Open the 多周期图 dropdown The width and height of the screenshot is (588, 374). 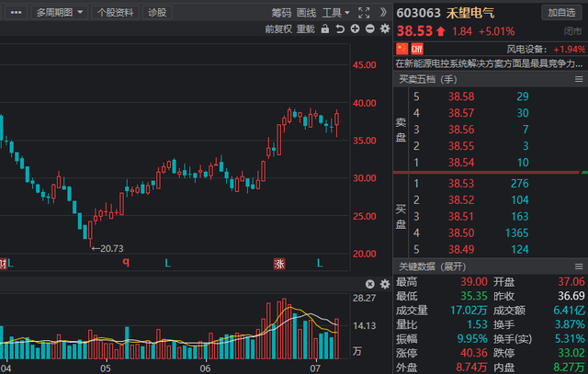point(60,13)
